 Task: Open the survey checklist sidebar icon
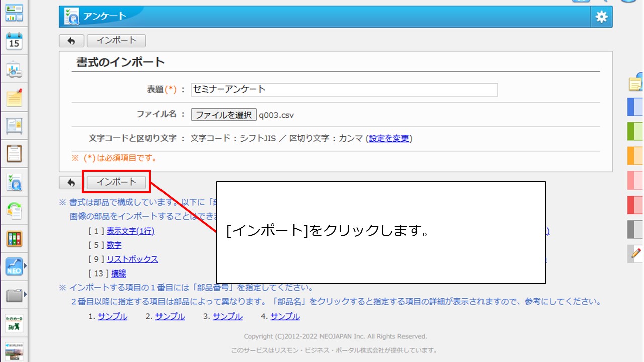click(14, 183)
